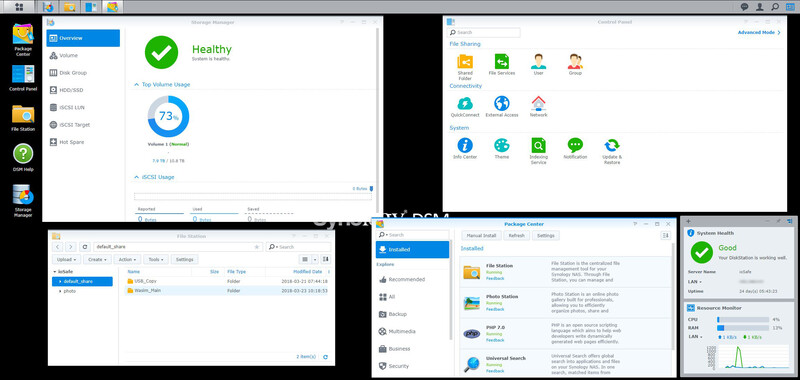Viewport: 800px width, 380px height.
Task: Select Recommended category in Package Center
Action: tap(412, 280)
